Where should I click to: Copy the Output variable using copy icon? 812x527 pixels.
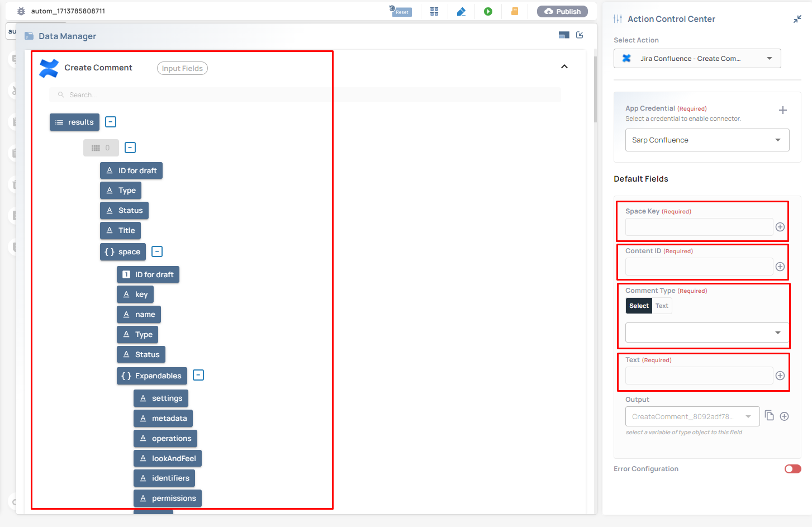[770, 416]
